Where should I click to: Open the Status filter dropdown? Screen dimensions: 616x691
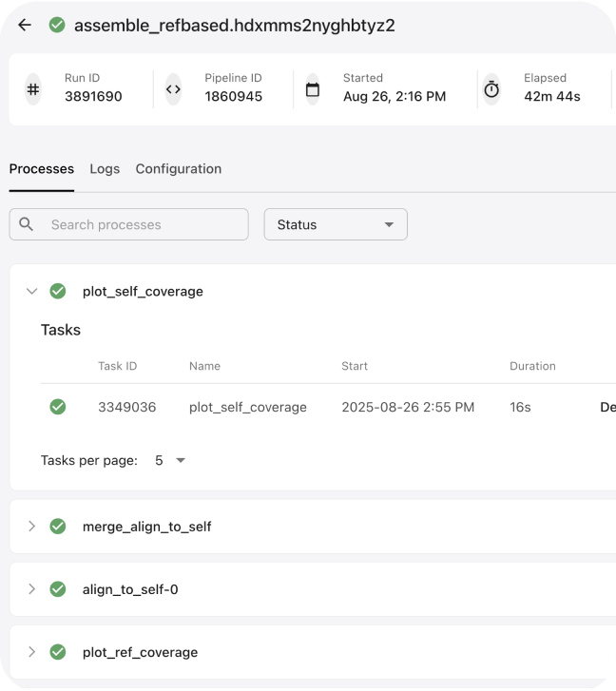coord(336,224)
